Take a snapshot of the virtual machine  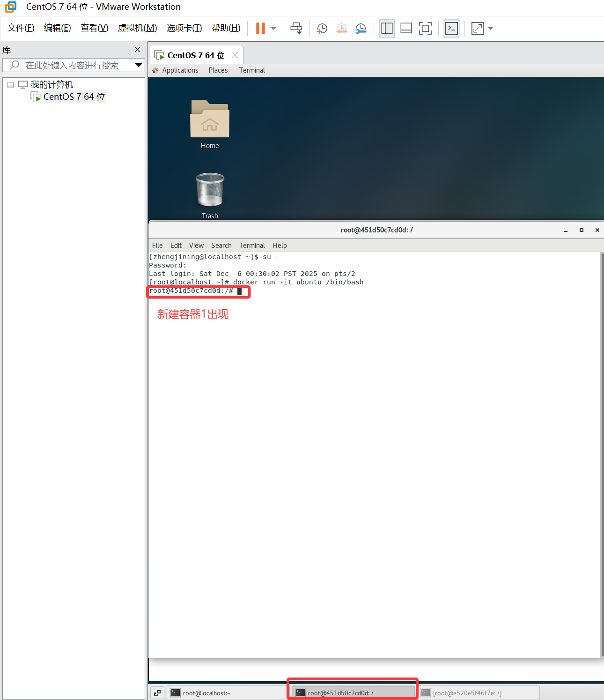point(322,29)
